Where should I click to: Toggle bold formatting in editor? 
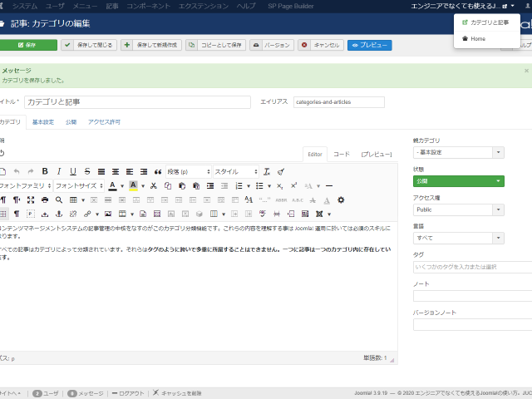45,172
